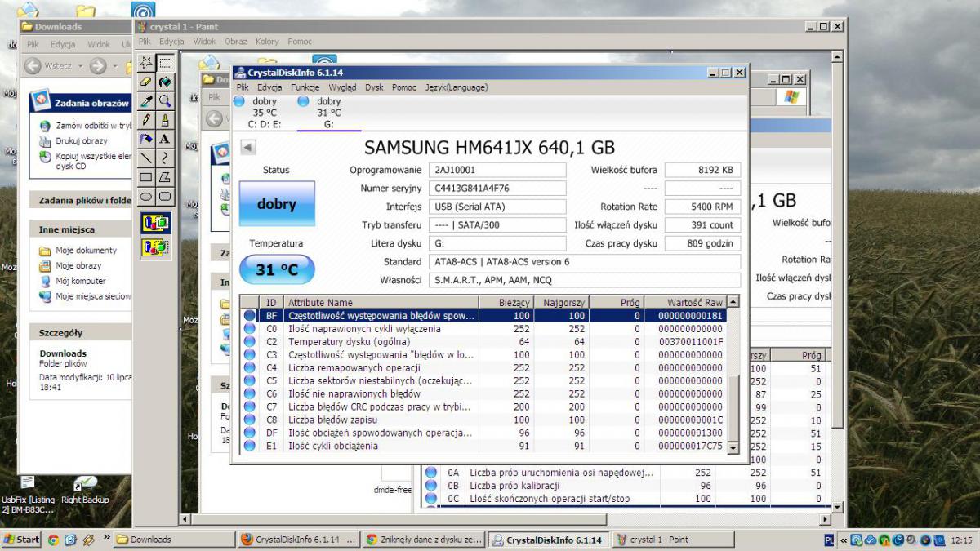The image size is (980, 551).
Task: Select the Rectangle shape tool in Paint
Action: (x=145, y=176)
